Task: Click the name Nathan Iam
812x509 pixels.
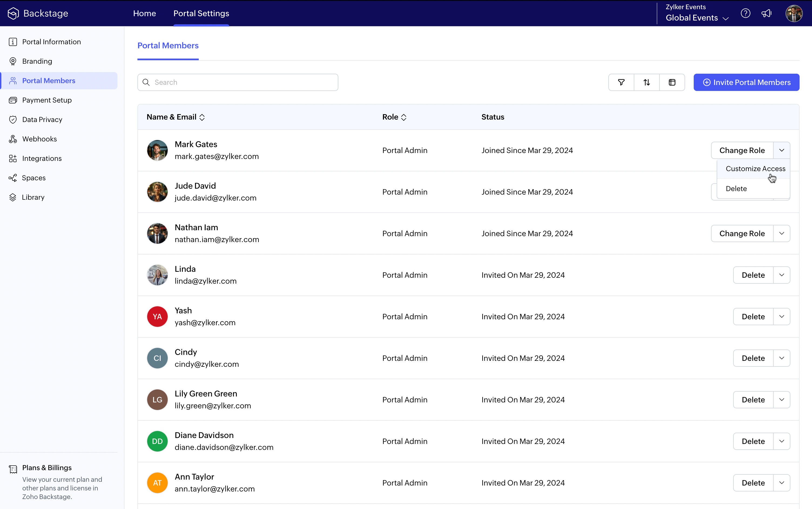Action: pos(196,228)
